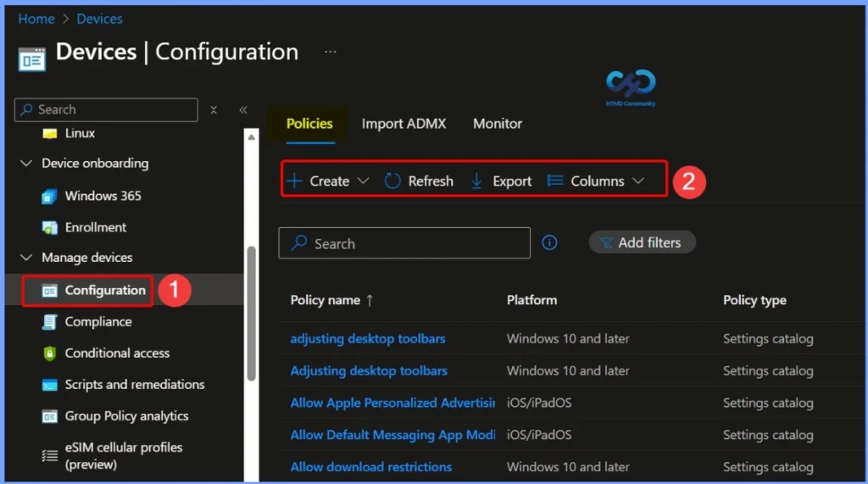The width and height of the screenshot is (868, 484).
Task: Click Windows 10 and later in Allow download row
Action: tap(568, 467)
